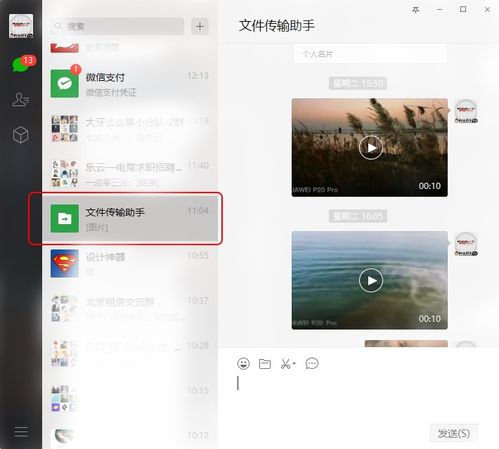Click the search input field

point(117,26)
